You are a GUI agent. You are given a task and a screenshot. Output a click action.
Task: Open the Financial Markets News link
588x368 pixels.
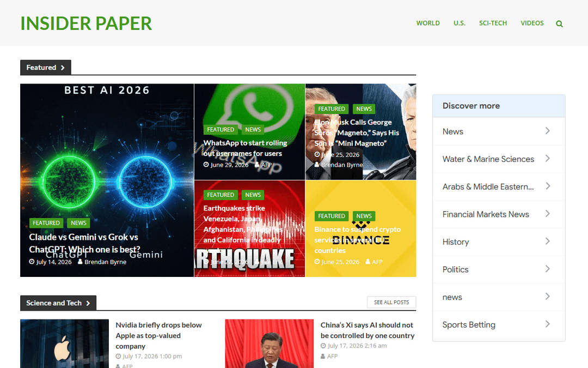(x=486, y=214)
